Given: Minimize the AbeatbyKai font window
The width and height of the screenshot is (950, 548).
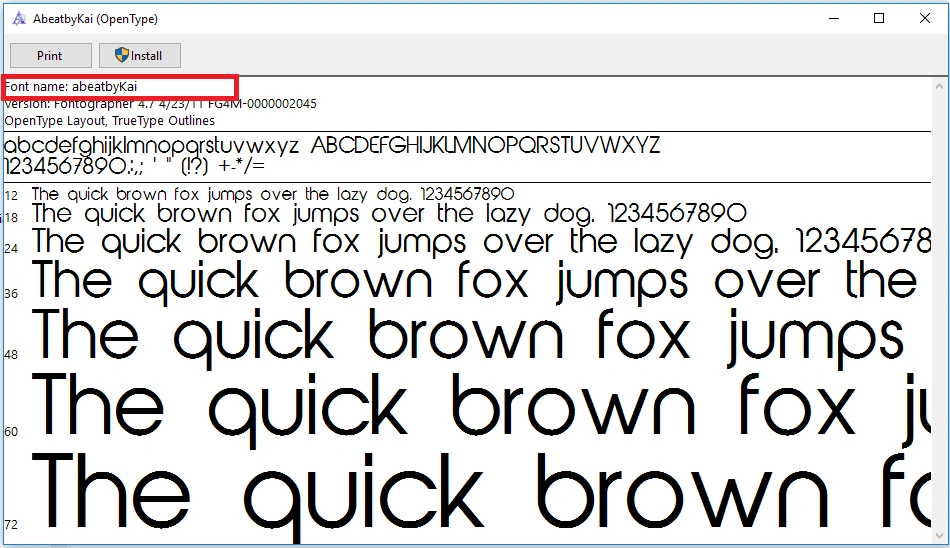Looking at the screenshot, I should [834, 18].
